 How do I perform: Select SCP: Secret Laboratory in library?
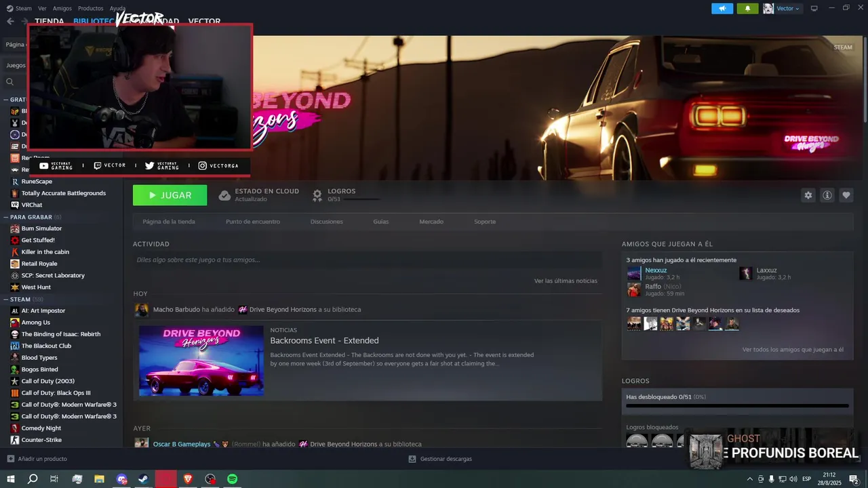[53, 275]
